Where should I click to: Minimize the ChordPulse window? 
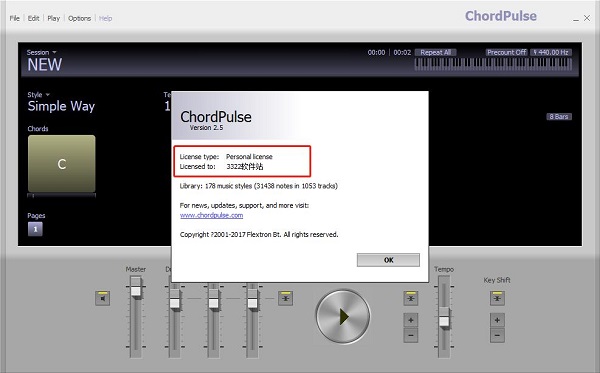coord(576,19)
